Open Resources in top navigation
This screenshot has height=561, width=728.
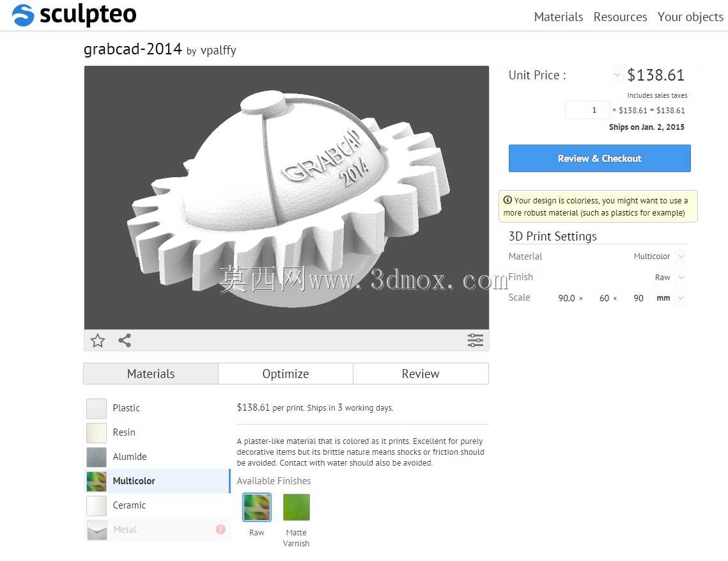[x=620, y=17]
